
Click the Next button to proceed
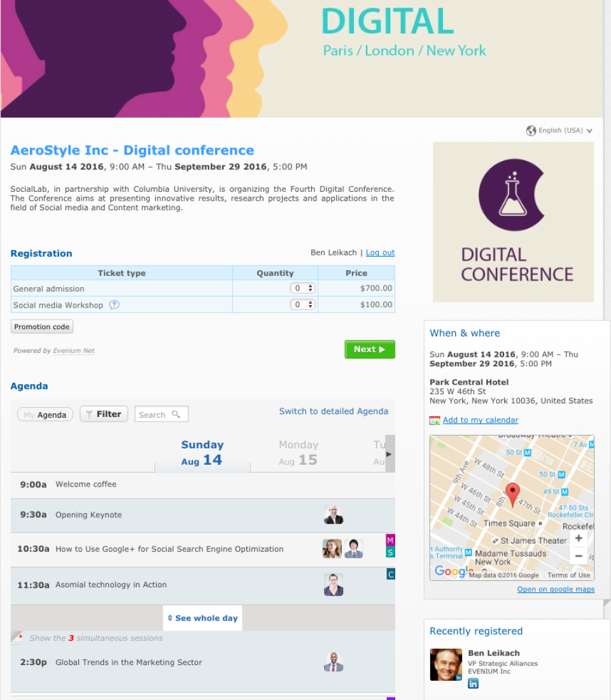point(369,349)
